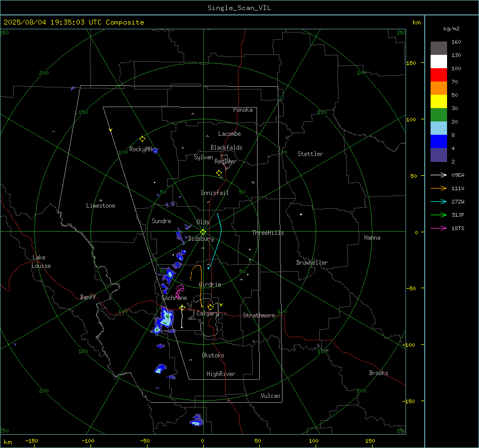This screenshot has width=479, height=448.
Task: Click the yellow V marker beside Calgary diamond
Action: 221,305
